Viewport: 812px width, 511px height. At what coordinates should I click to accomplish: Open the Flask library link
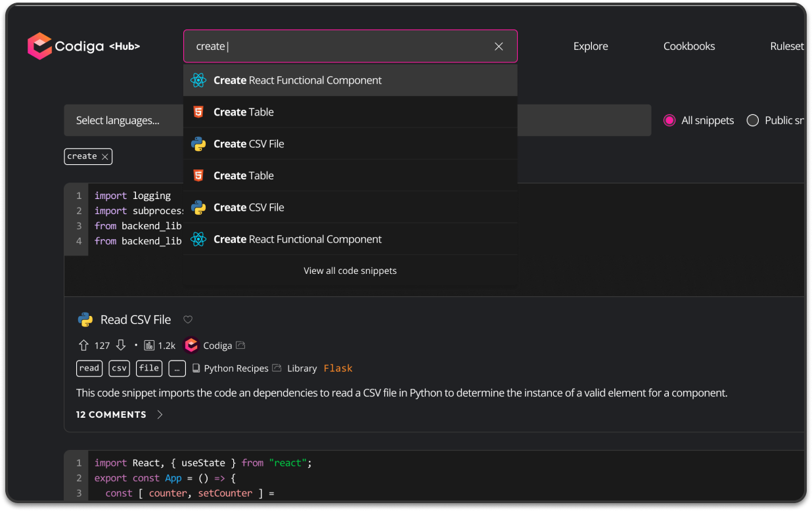[x=338, y=368]
